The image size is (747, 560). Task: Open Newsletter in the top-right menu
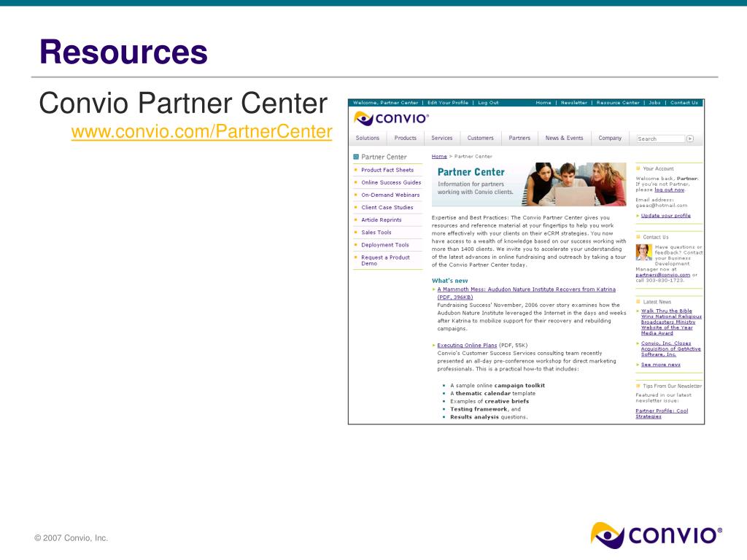[x=574, y=102]
